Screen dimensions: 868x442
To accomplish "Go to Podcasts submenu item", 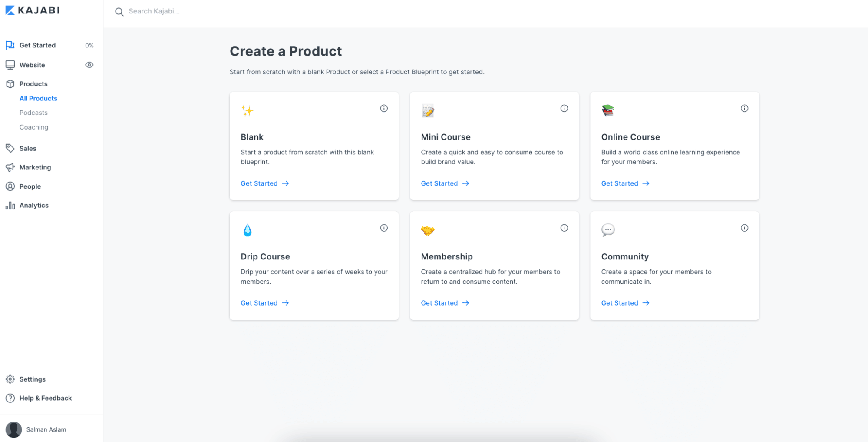I will click(x=33, y=113).
